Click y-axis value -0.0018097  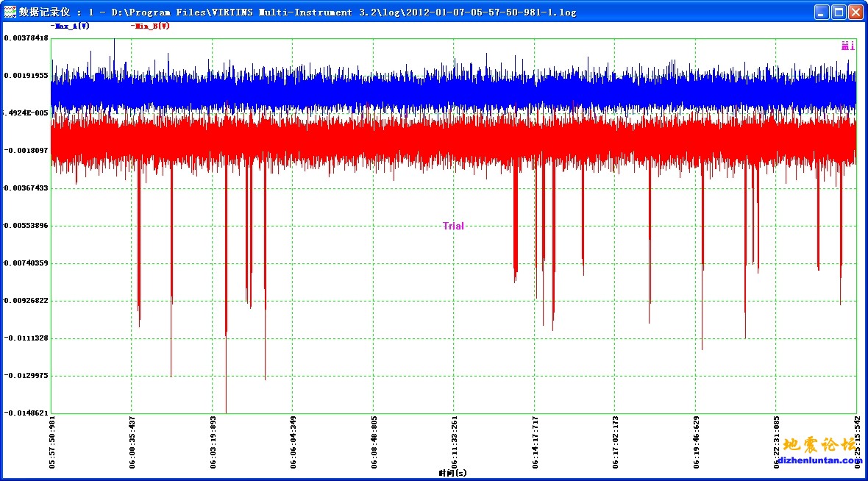[26, 151]
